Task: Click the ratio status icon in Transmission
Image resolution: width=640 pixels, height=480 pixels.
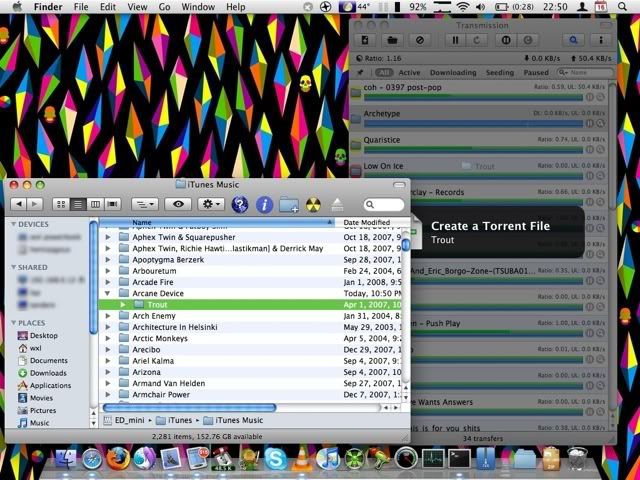Action: [x=359, y=58]
